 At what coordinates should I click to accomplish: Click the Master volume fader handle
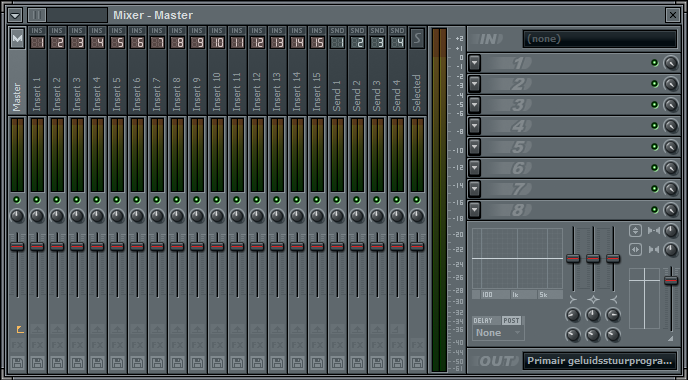click(x=17, y=246)
